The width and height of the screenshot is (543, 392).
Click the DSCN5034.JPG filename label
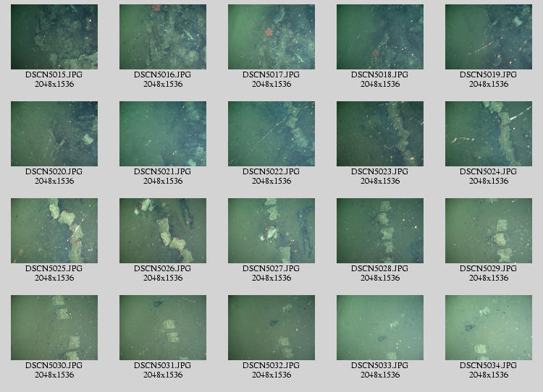point(489,365)
